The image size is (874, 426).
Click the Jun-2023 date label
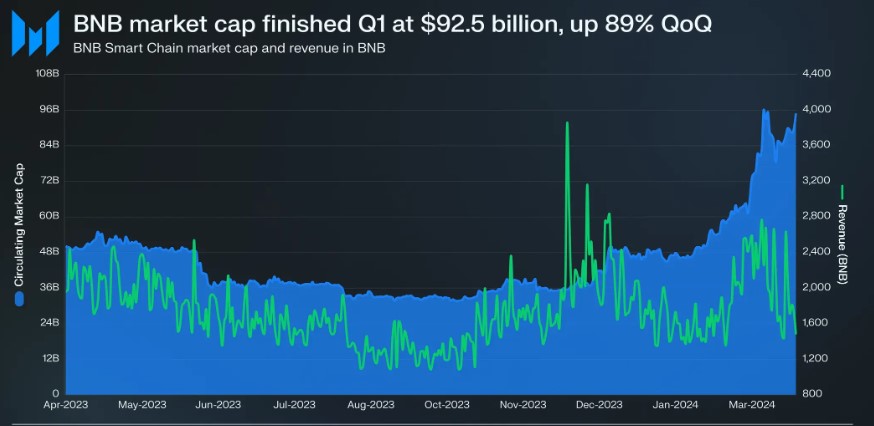[x=217, y=406]
